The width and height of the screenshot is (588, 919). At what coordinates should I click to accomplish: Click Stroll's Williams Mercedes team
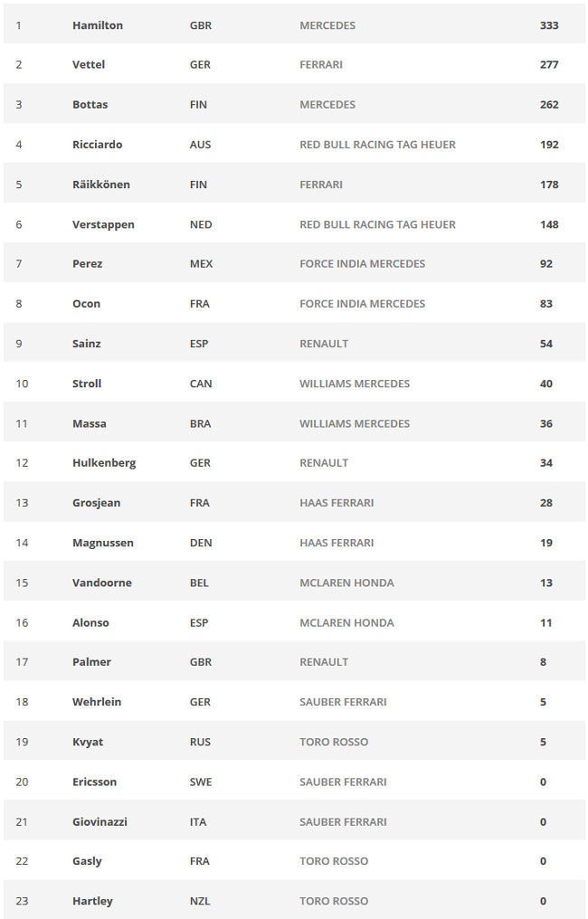(x=355, y=384)
